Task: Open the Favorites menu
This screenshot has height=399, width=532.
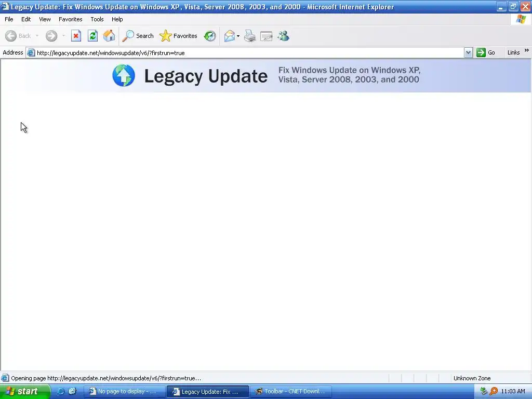Action: pos(70,19)
